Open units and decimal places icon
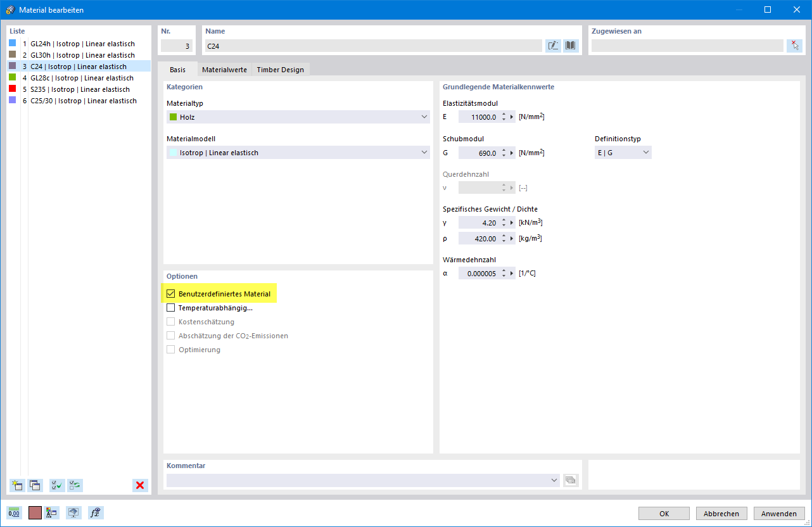The height and width of the screenshot is (527, 812). pyautogui.click(x=14, y=513)
